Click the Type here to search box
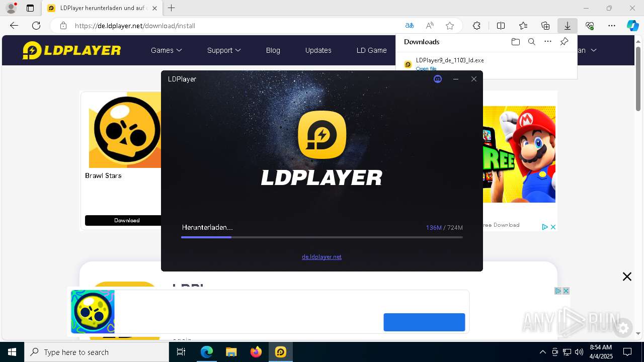644x362 pixels. (97, 352)
